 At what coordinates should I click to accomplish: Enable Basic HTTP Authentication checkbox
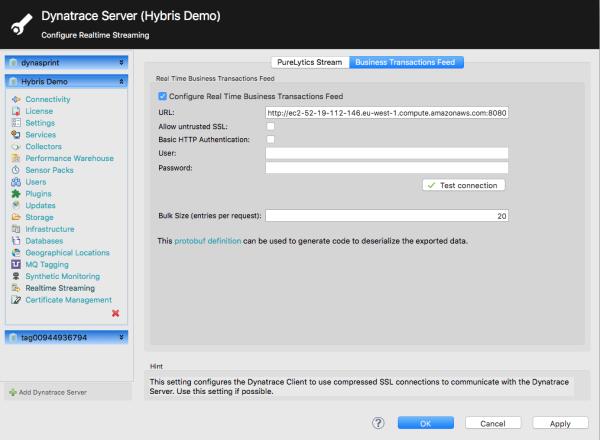271,139
